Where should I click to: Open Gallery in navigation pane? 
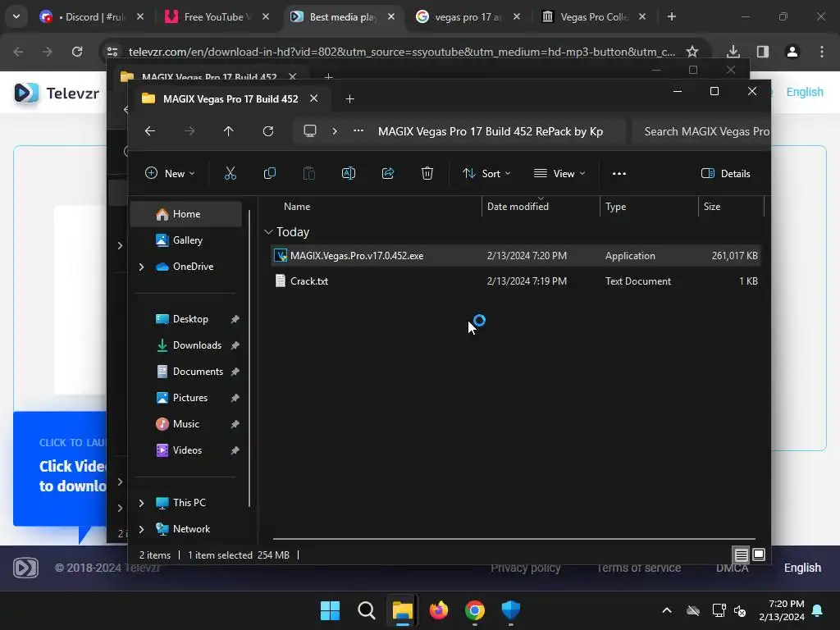click(187, 240)
